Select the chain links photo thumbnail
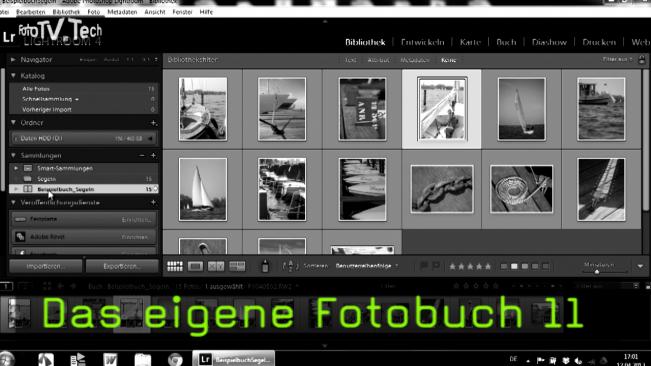This screenshot has width=651, height=366. 442,189
